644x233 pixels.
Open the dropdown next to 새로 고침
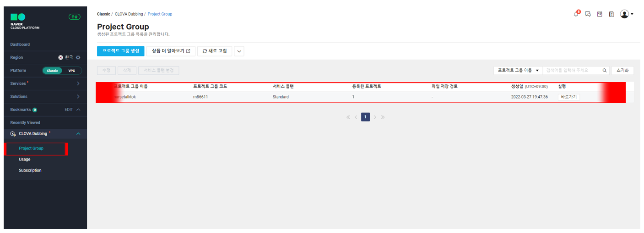click(x=239, y=51)
